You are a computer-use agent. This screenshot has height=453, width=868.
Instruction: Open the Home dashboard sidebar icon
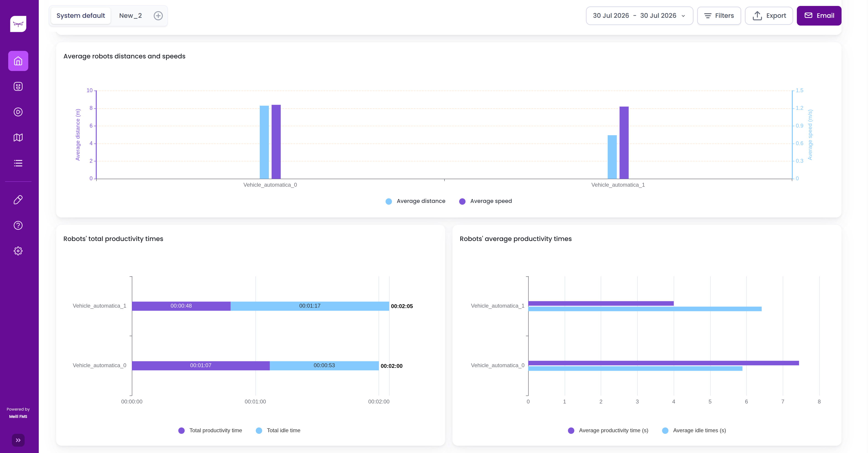(18, 61)
